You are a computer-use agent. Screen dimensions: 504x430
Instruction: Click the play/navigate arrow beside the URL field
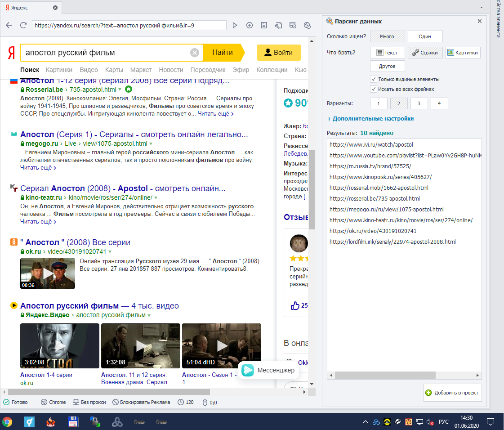pos(235,25)
